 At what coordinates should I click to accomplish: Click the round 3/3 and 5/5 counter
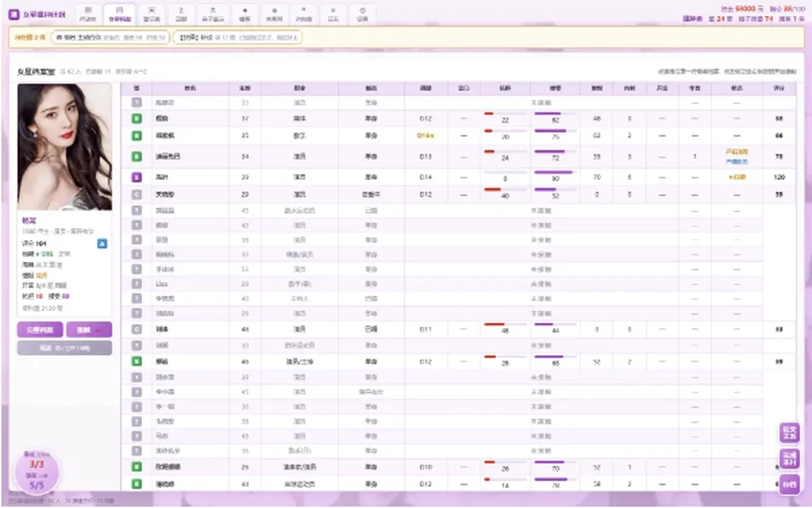pyautogui.click(x=36, y=471)
